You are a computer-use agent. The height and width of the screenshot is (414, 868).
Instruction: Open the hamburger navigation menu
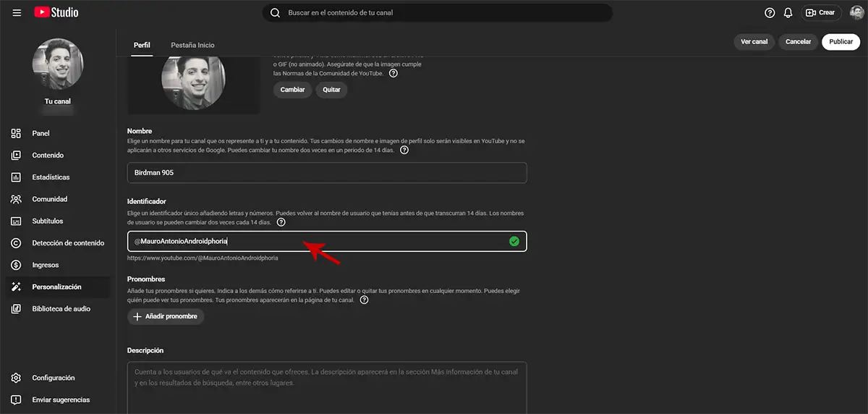(17, 12)
